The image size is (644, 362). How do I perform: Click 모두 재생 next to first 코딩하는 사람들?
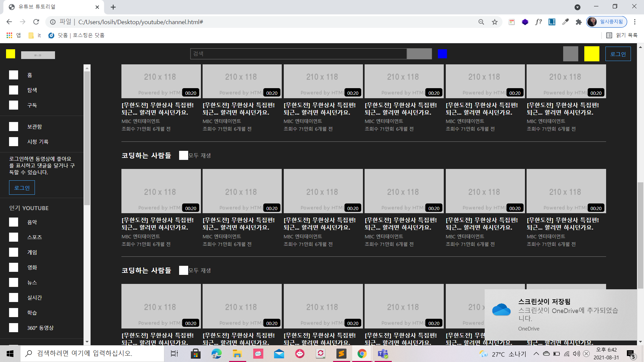(199, 156)
